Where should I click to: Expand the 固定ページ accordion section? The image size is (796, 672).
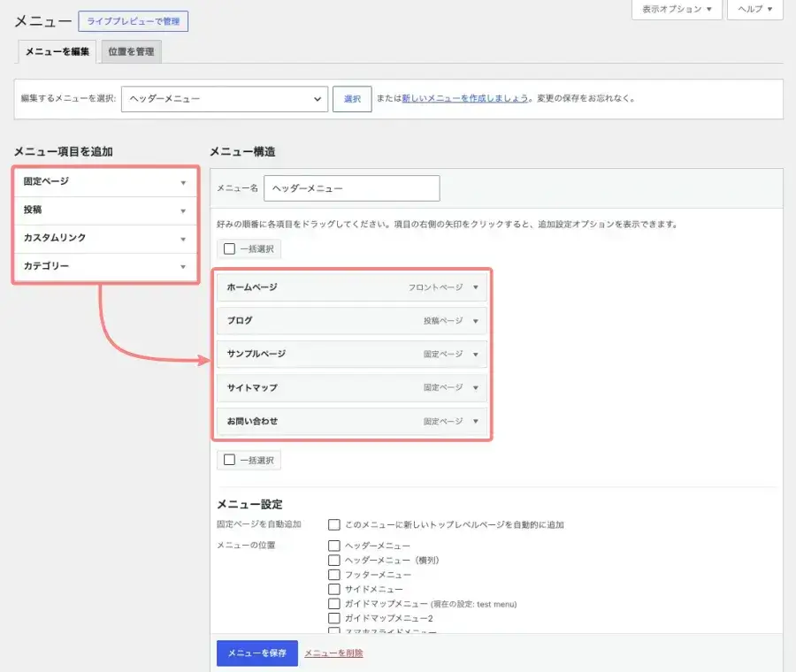pos(105,181)
